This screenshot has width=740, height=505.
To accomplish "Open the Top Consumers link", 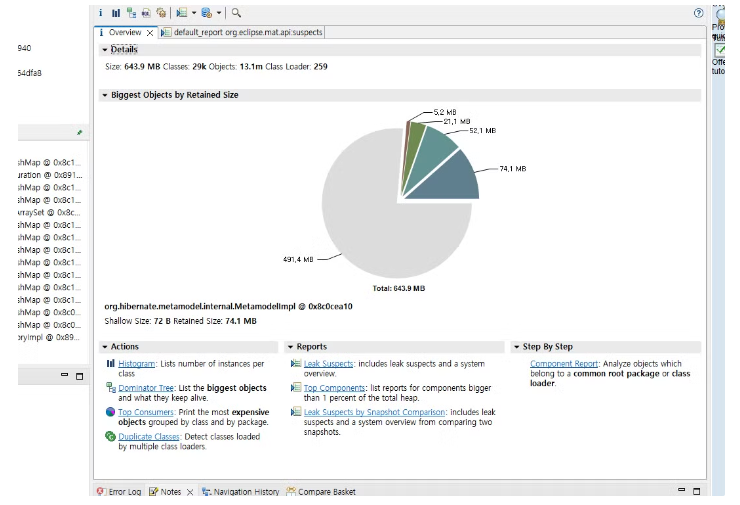I will 146,412.
